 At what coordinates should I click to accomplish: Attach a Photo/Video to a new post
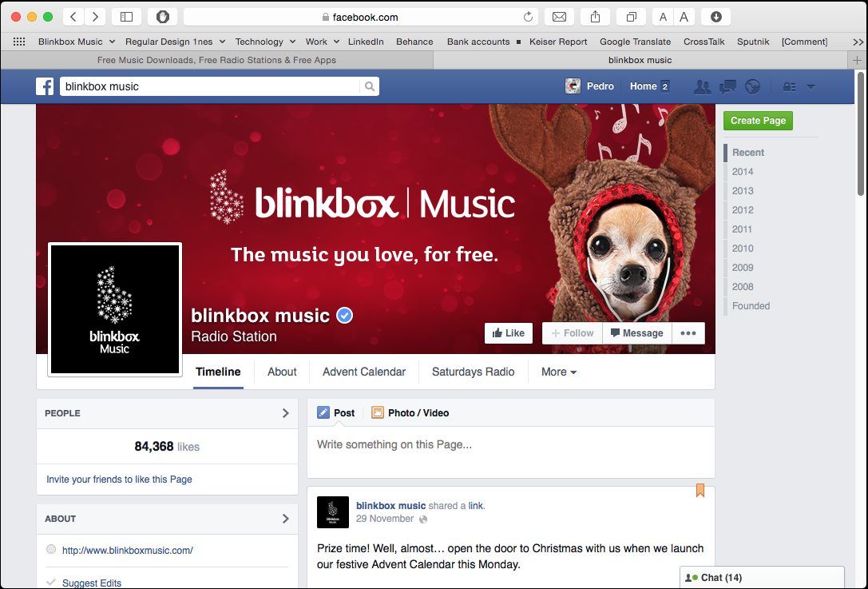coord(410,412)
